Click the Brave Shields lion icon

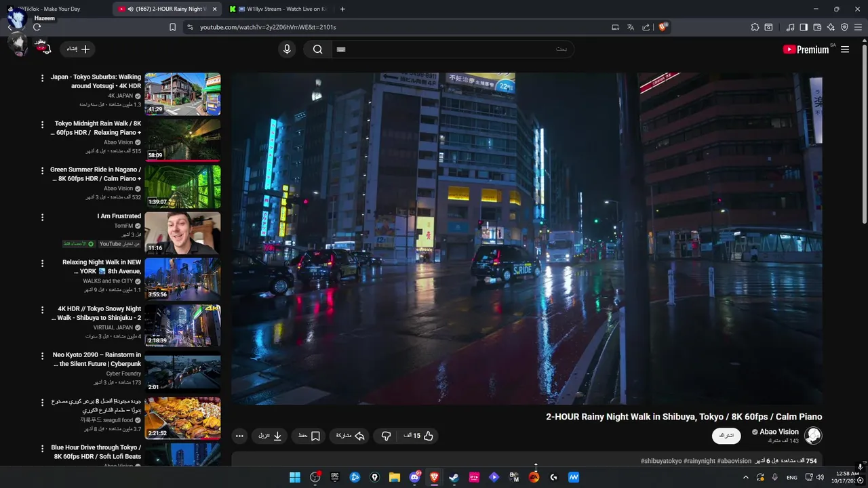(663, 27)
